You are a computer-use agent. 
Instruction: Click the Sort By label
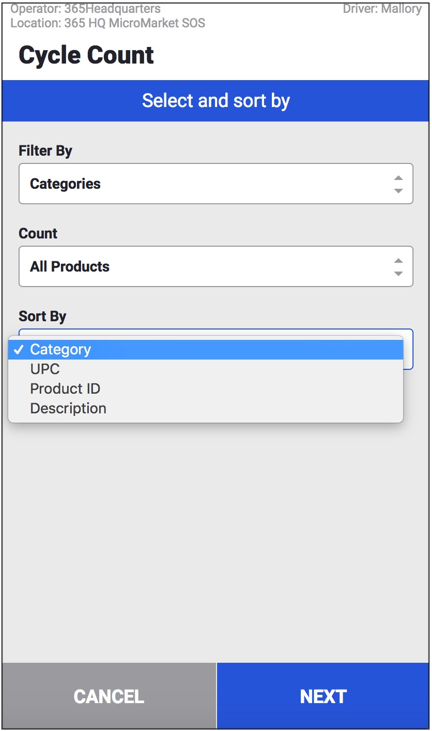click(x=42, y=316)
